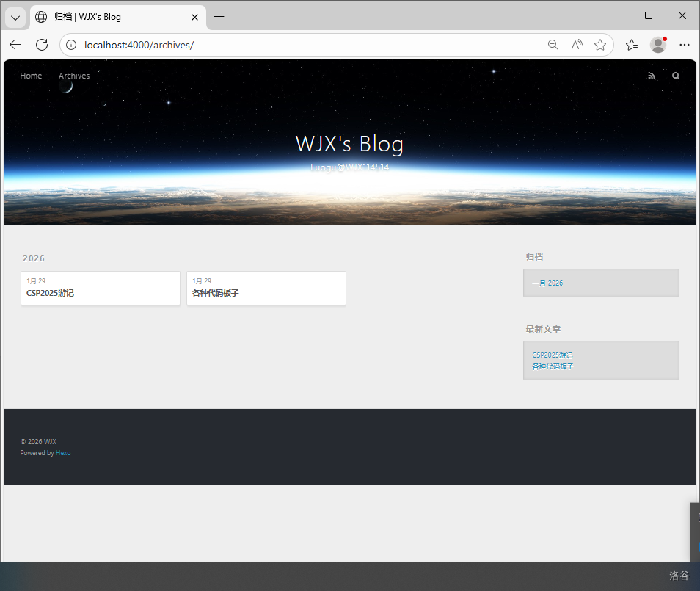Viewport: 700px width, 591px height.
Task: Open a new tab with the plus button
Action: (x=219, y=17)
